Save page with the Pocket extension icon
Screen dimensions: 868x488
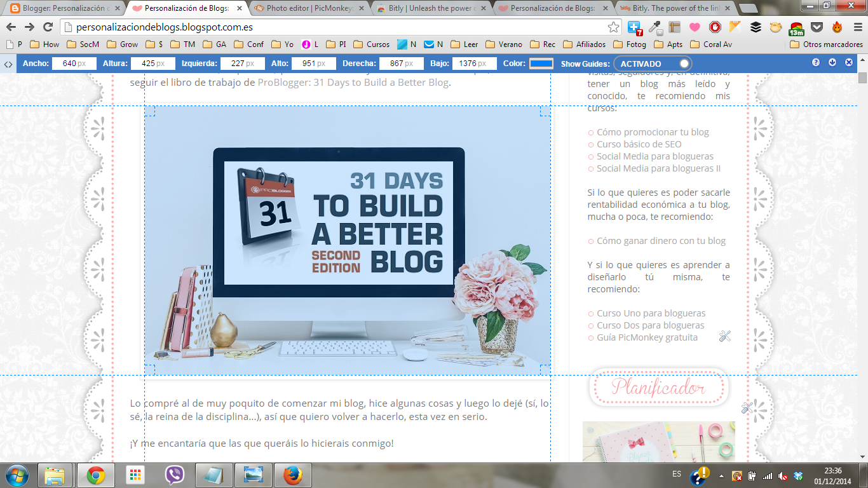[x=817, y=27]
